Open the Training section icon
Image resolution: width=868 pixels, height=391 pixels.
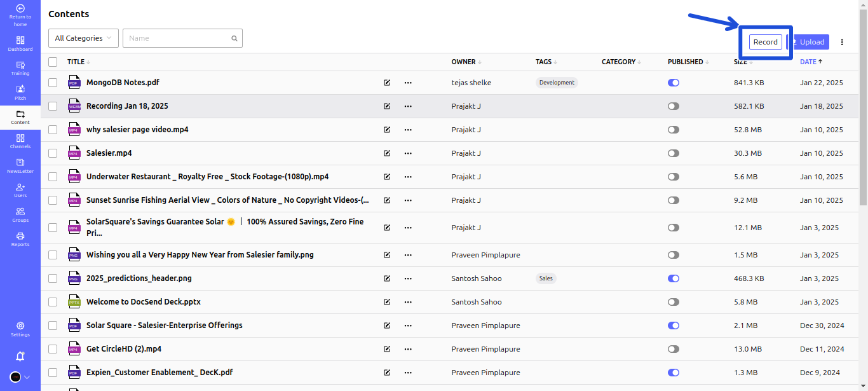(20, 65)
